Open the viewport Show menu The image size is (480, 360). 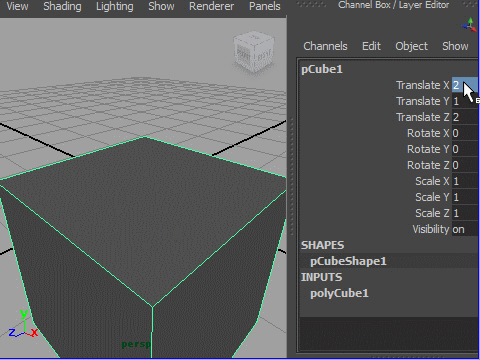pyautogui.click(x=161, y=6)
